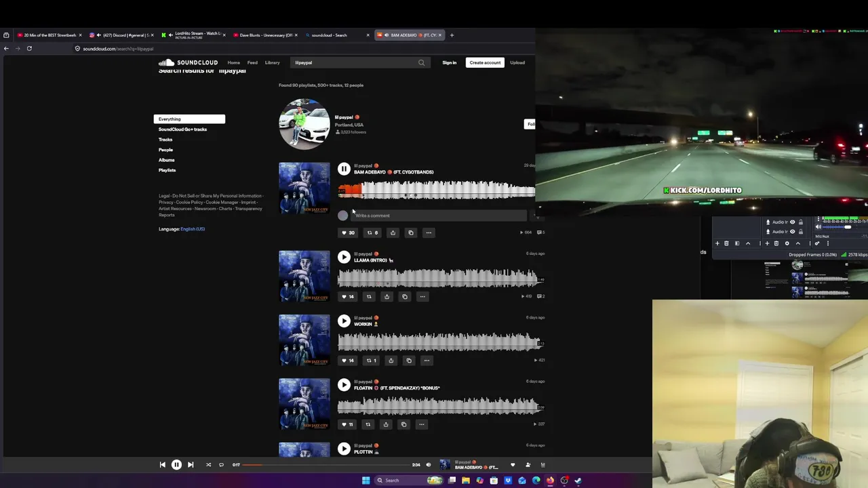Image resolution: width=868 pixels, height=488 pixels.
Task: Pause the BAM ADEBAYO track in results
Action: 344,169
